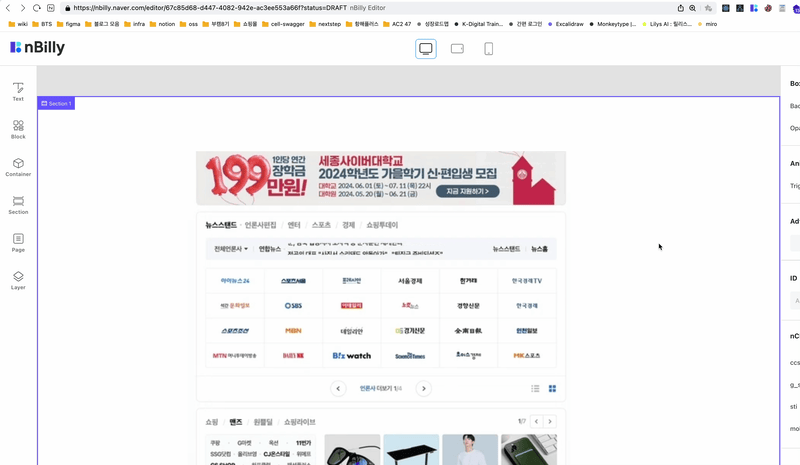Click the SBS press logo
This screenshot has height=465, width=800.
point(293,306)
